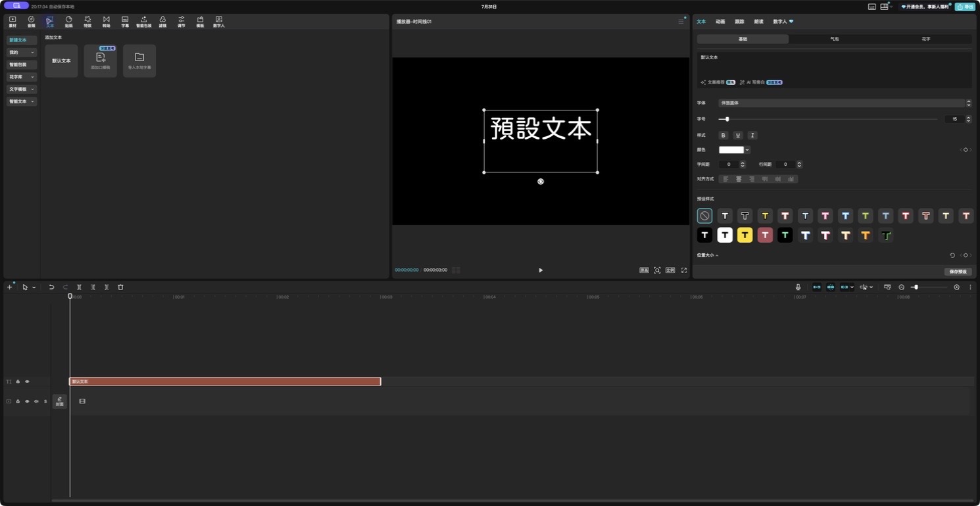Image resolution: width=980 pixels, height=506 pixels.
Task: Click the 字号 font size stepper
Action: (968, 119)
